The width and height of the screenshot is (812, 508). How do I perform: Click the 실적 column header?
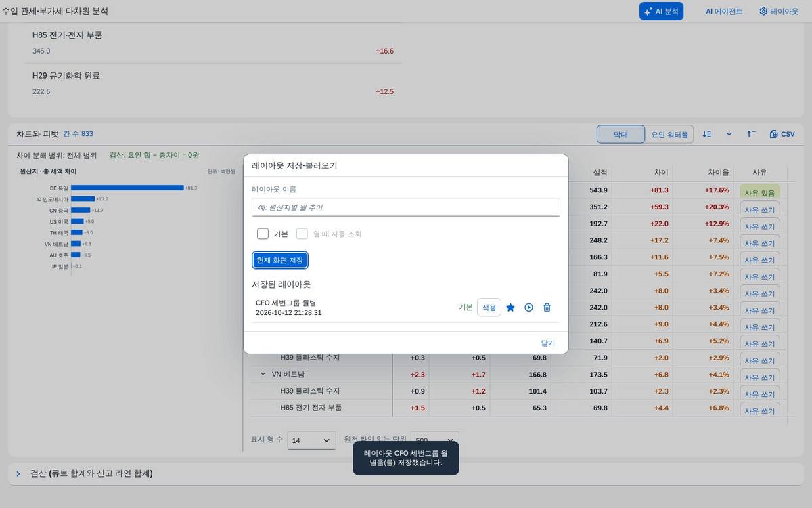pyautogui.click(x=600, y=172)
